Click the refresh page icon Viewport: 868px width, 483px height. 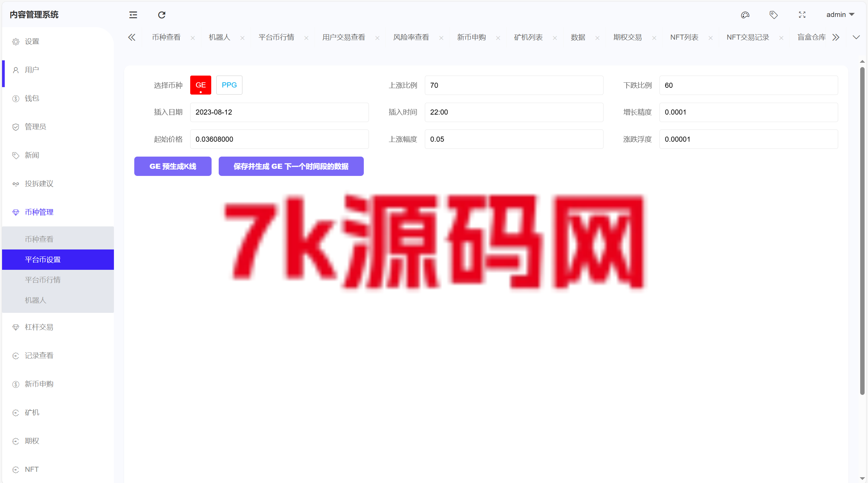(x=161, y=15)
